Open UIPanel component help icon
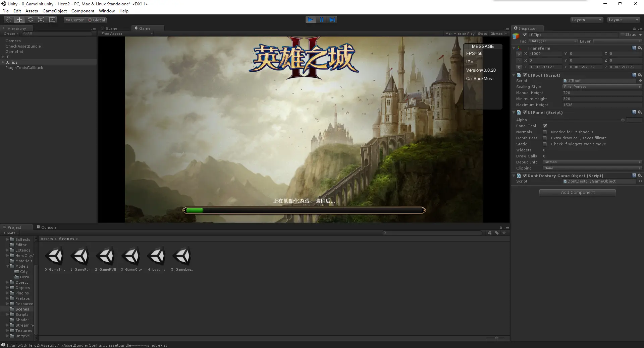644x348 pixels. click(634, 112)
